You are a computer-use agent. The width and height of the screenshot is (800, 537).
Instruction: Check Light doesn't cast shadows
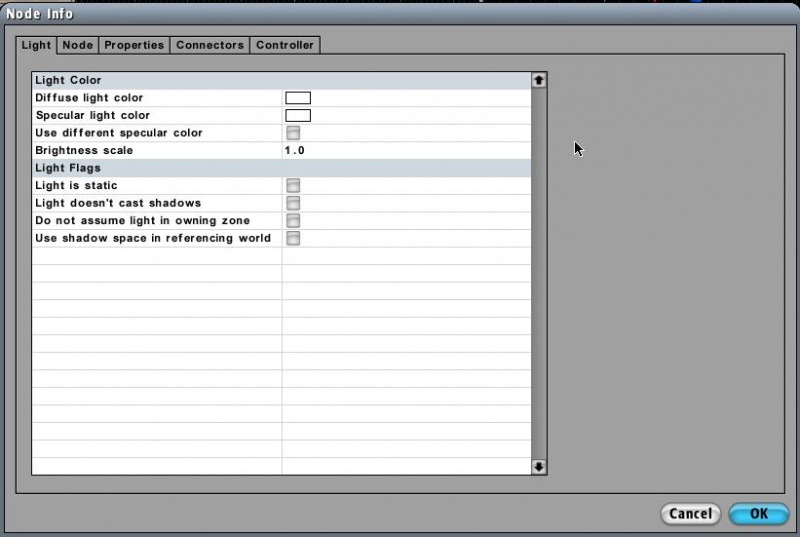click(294, 203)
